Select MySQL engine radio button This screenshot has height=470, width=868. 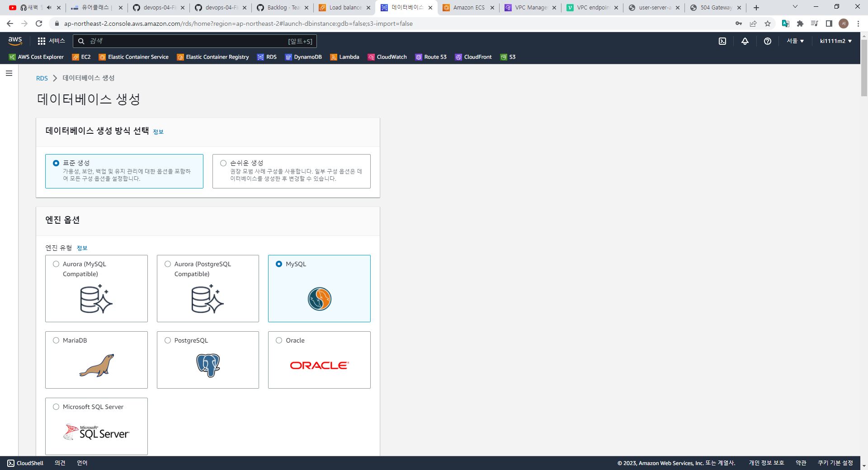279,264
